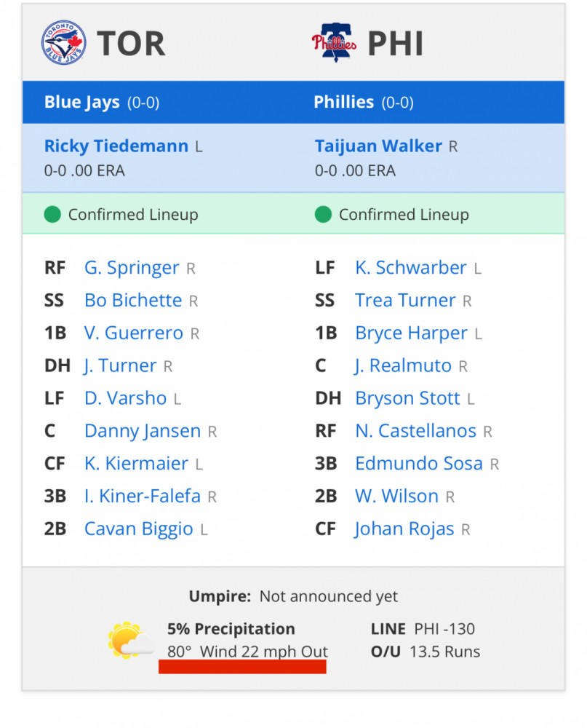587x728 pixels.
Task: Click the Phillies team name header
Action: pos(344,102)
